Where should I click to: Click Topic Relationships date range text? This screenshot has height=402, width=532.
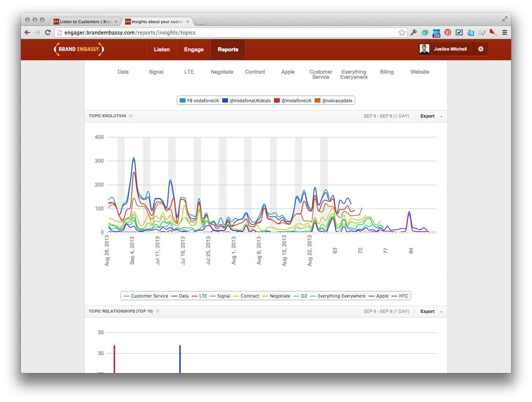point(386,311)
